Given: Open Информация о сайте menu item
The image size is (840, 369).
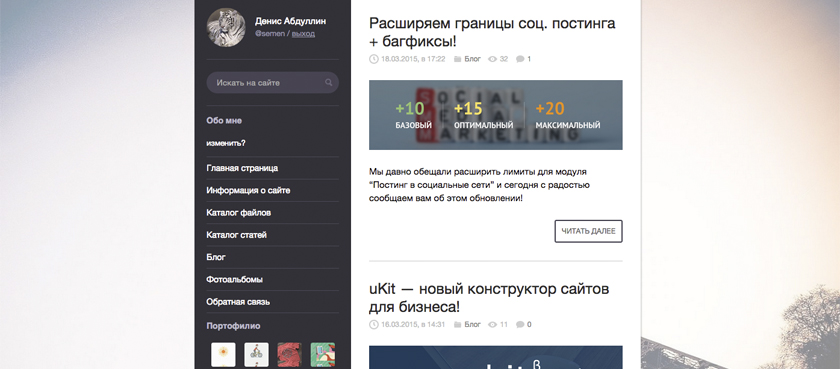Looking at the screenshot, I should [x=248, y=191].
